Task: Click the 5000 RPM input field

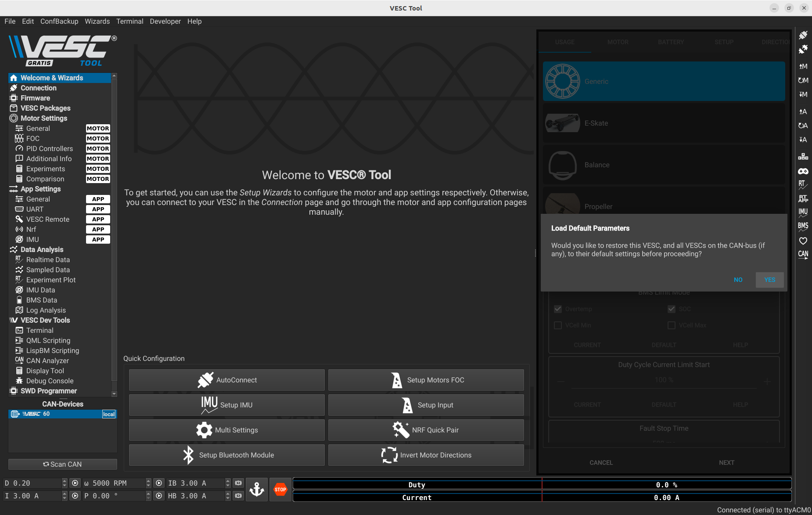Action: [x=114, y=483]
